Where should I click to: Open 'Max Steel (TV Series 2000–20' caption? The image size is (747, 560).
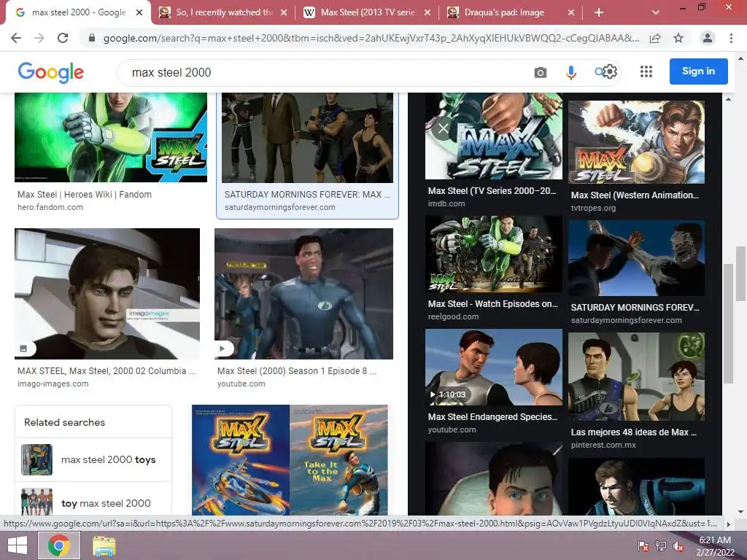492,190
